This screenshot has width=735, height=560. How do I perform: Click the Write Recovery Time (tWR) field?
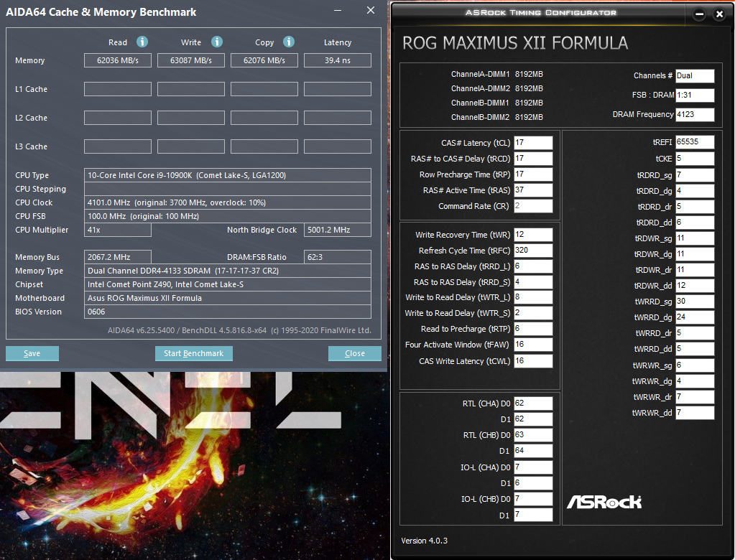(x=533, y=235)
